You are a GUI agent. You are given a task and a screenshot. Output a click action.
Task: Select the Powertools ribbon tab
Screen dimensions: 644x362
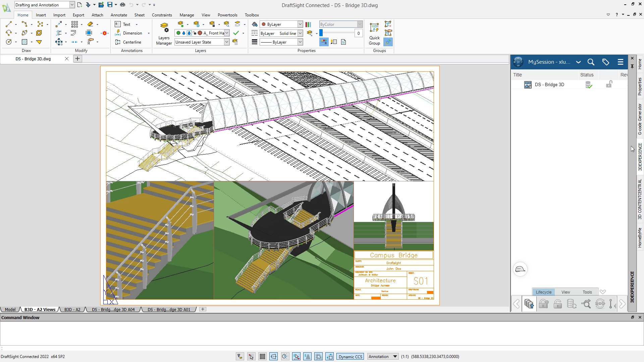[x=227, y=15]
